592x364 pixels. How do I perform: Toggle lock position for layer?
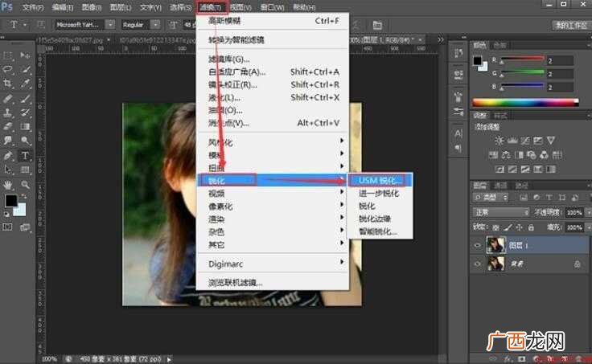click(x=520, y=227)
